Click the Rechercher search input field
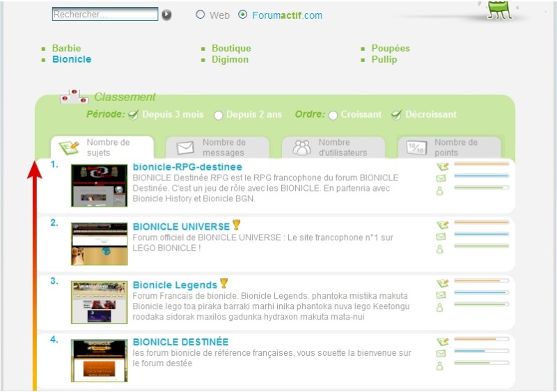Image resolution: width=557 pixels, height=392 pixels. click(x=105, y=14)
